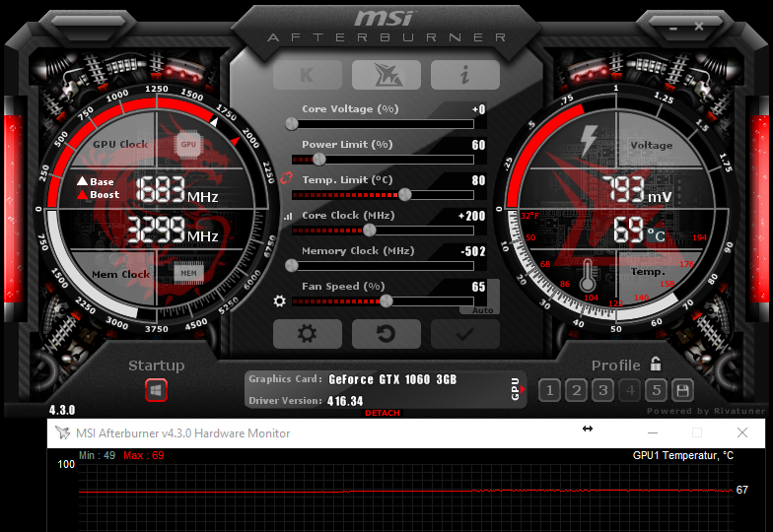The image size is (773, 532).
Task: Click the 3299 MHz memory clock readout
Action: [x=174, y=231]
